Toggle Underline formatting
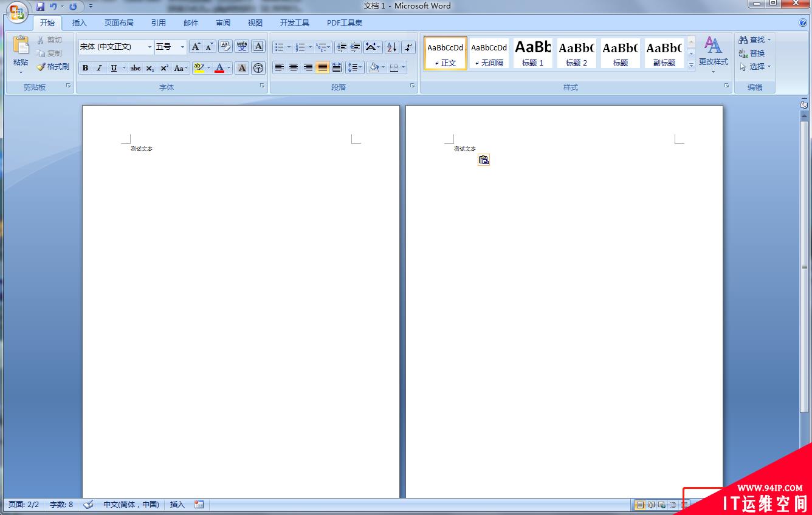This screenshot has width=812, height=515. tap(114, 68)
